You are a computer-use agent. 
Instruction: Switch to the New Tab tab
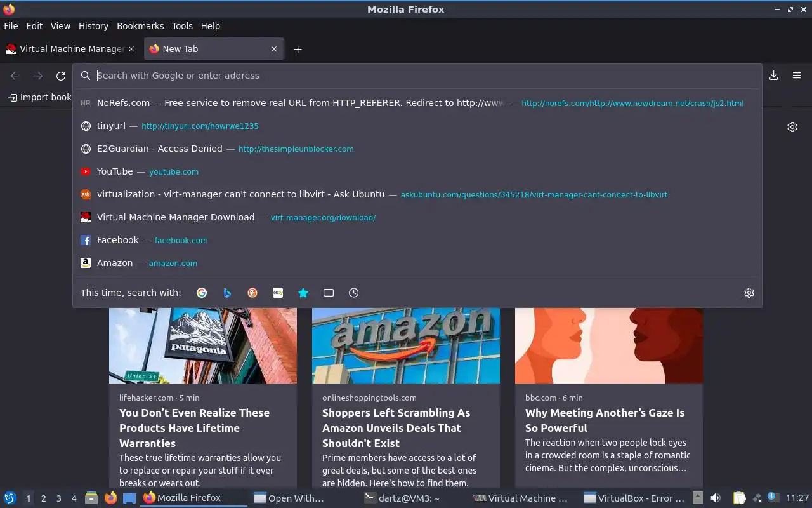click(214, 49)
